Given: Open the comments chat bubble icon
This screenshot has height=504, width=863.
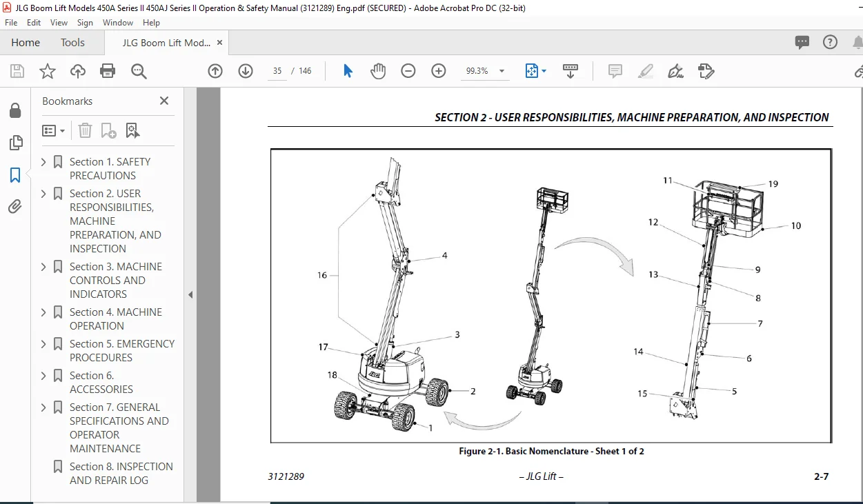Looking at the screenshot, I should [x=802, y=42].
